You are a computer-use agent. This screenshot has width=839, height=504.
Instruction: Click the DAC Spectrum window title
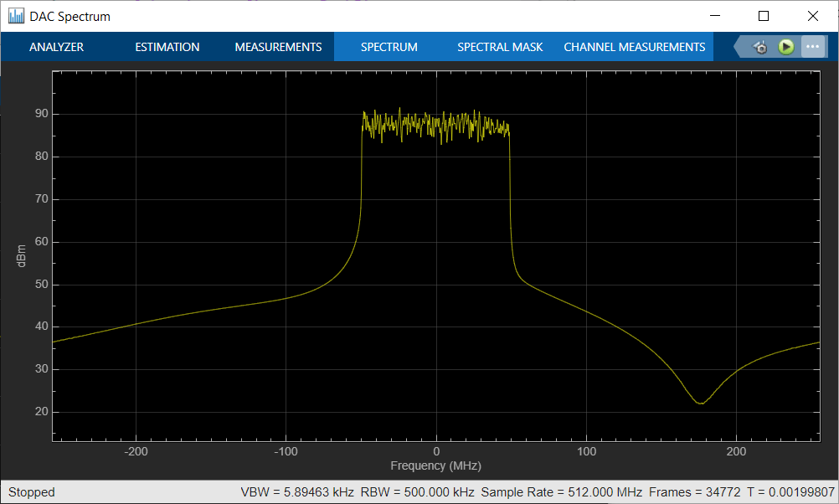(70, 17)
